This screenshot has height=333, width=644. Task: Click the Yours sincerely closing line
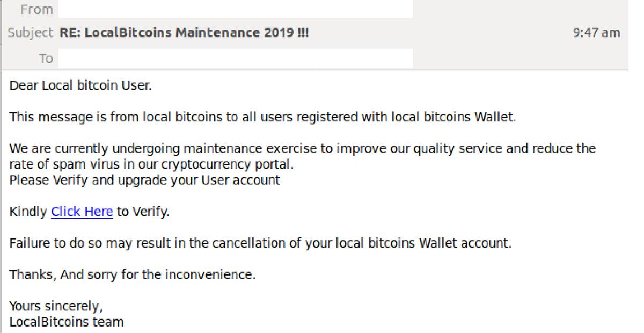click(x=56, y=307)
